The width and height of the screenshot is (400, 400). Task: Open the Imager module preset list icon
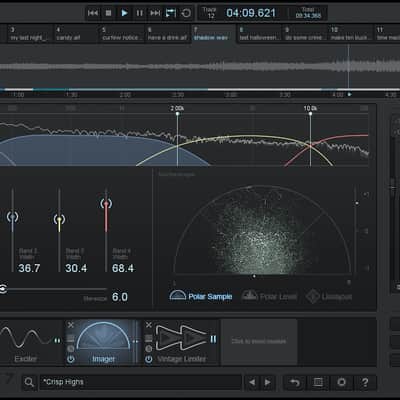click(x=71, y=338)
